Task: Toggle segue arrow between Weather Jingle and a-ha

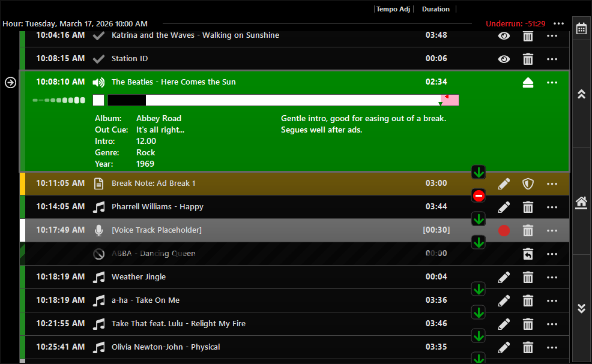Action: coord(479,289)
